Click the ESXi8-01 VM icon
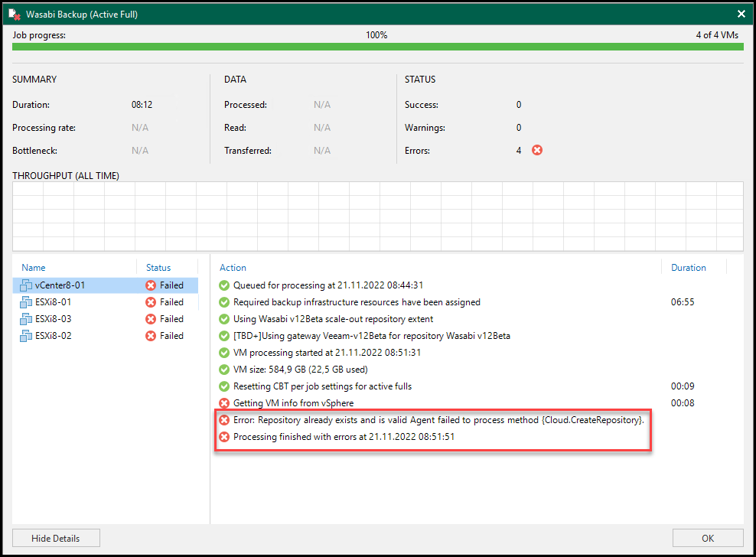This screenshot has height=557, width=756. [x=26, y=302]
